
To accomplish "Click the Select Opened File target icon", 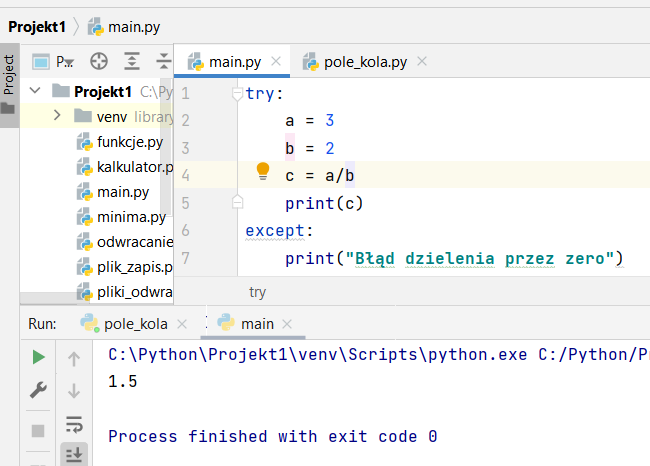I will (x=99, y=61).
